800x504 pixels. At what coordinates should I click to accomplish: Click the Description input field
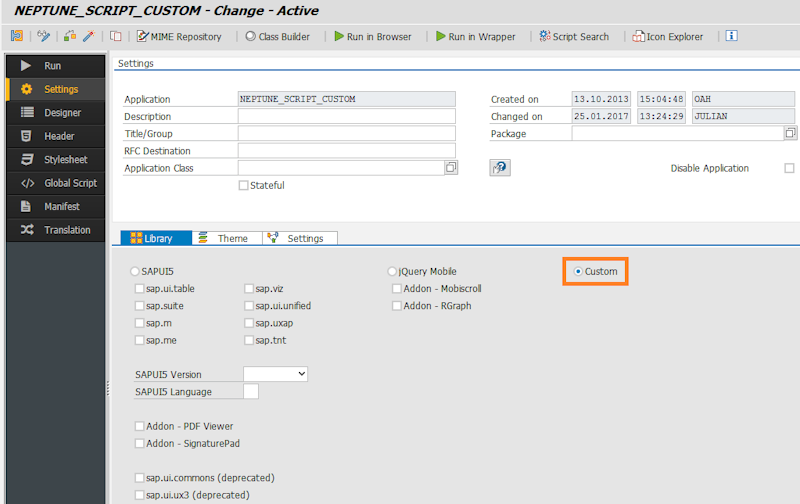pyautogui.click(x=346, y=116)
